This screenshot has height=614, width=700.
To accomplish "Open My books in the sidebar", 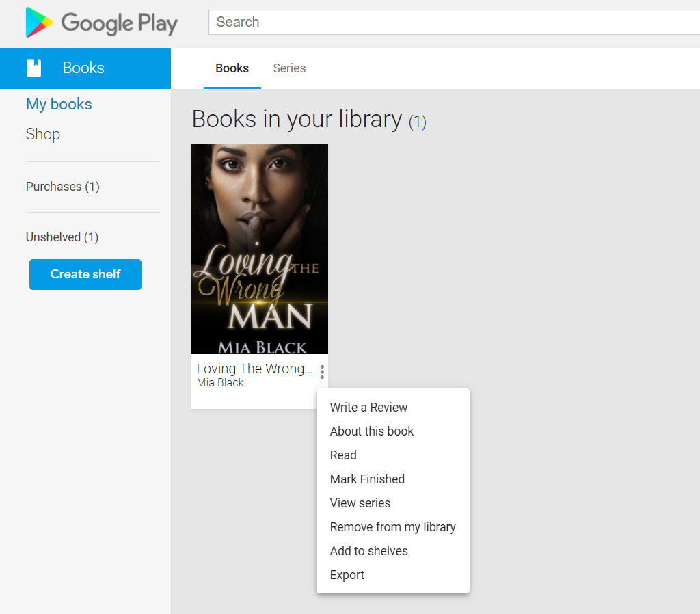I will 59,104.
